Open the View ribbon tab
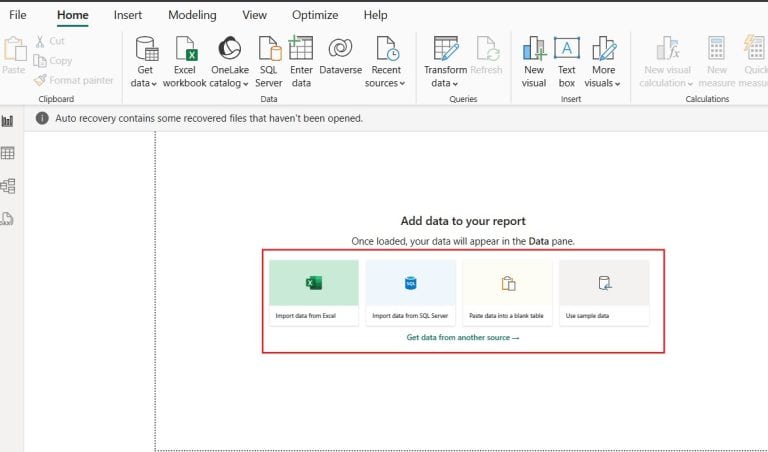The height and width of the screenshot is (452, 768). point(254,15)
